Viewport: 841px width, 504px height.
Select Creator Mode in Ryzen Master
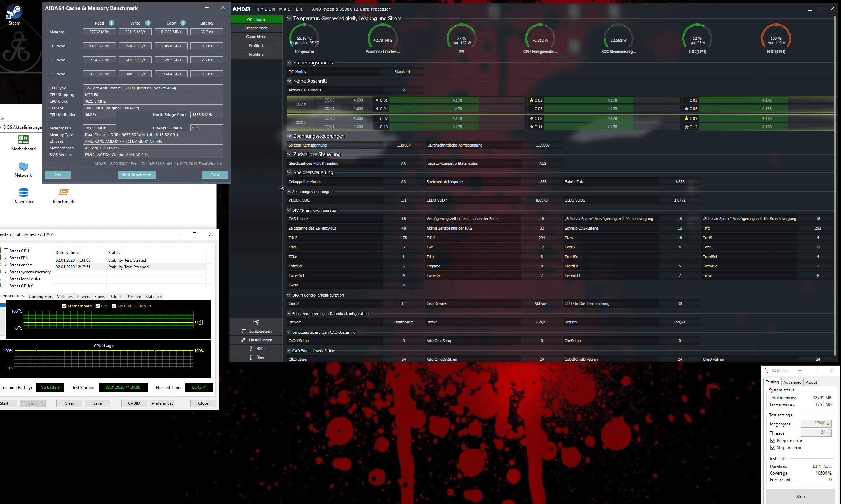256,28
